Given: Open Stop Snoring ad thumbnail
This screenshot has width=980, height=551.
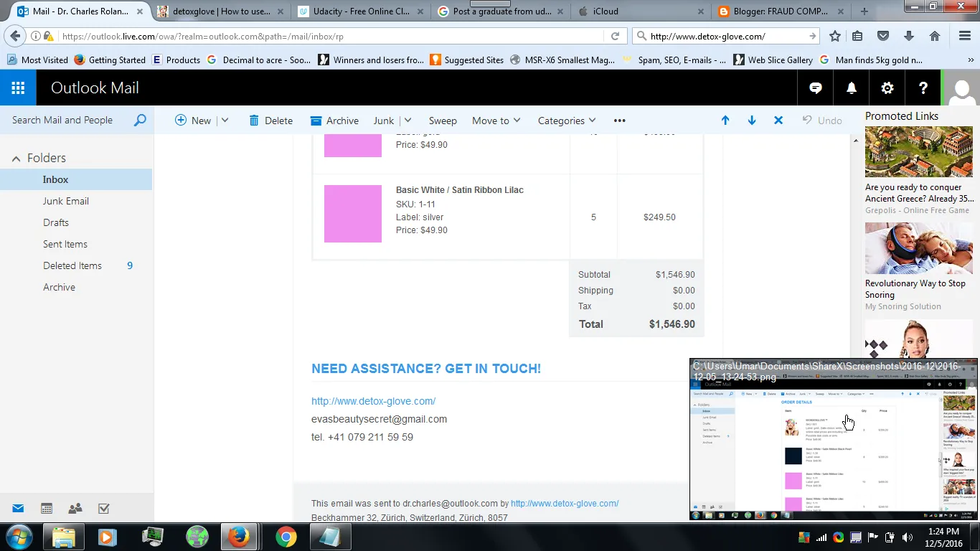Looking at the screenshot, I should 919,248.
